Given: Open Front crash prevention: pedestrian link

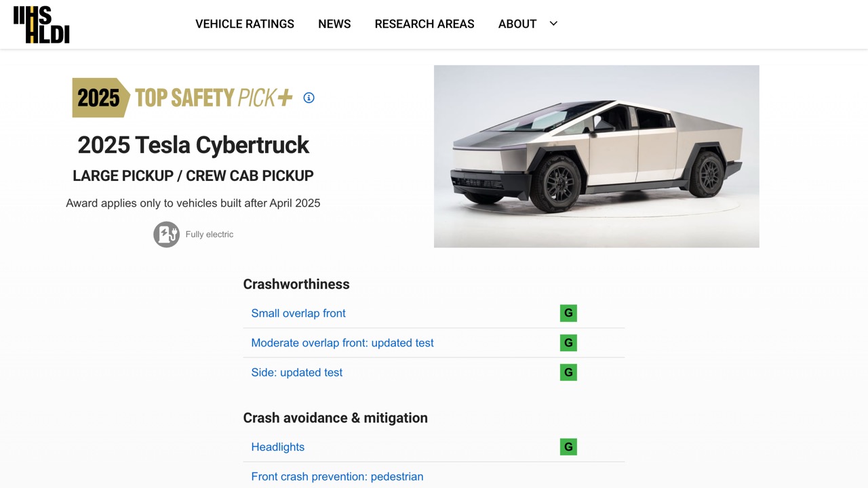Looking at the screenshot, I should (x=337, y=476).
